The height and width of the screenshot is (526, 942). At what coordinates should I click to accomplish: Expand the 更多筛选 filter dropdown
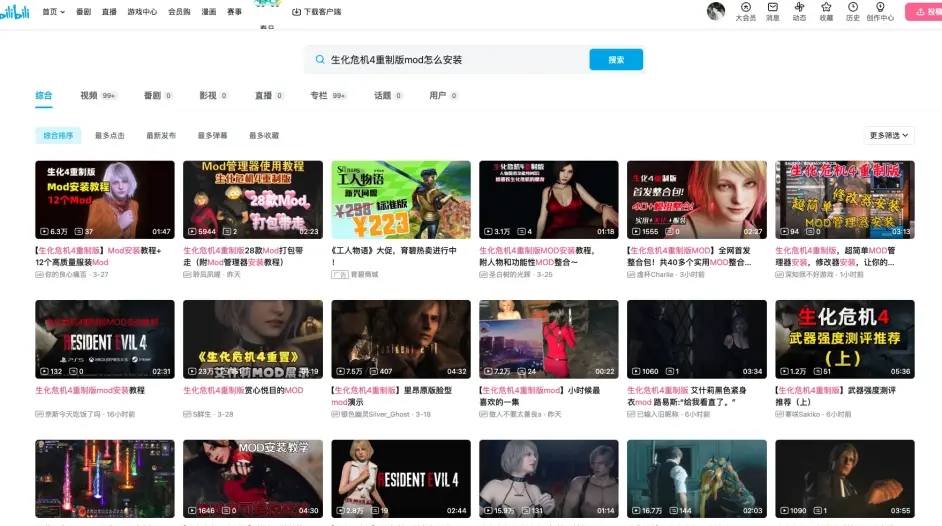click(x=889, y=136)
